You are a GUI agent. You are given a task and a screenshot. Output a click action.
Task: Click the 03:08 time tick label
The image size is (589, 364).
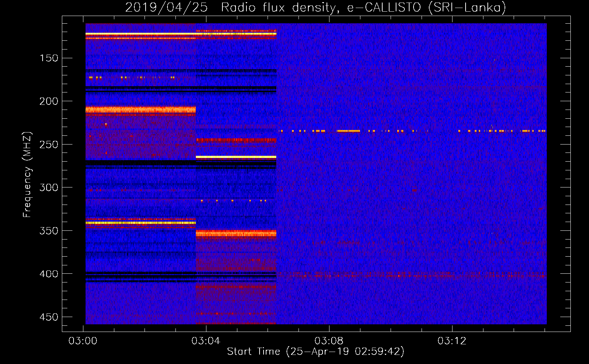tap(329, 341)
